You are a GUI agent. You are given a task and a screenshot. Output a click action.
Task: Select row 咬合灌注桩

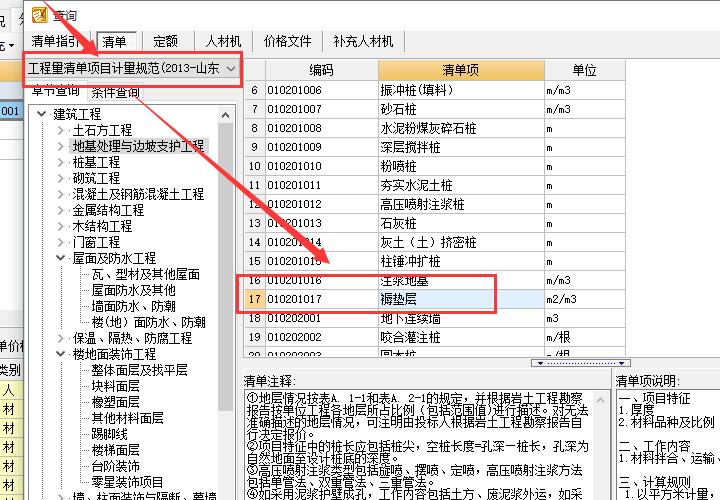point(434,337)
